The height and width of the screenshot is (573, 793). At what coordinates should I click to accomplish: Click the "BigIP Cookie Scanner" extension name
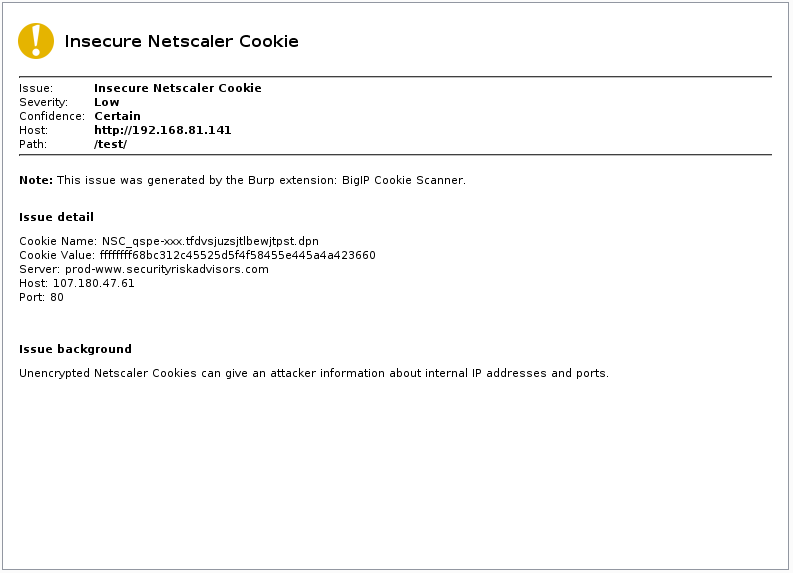(x=404, y=180)
